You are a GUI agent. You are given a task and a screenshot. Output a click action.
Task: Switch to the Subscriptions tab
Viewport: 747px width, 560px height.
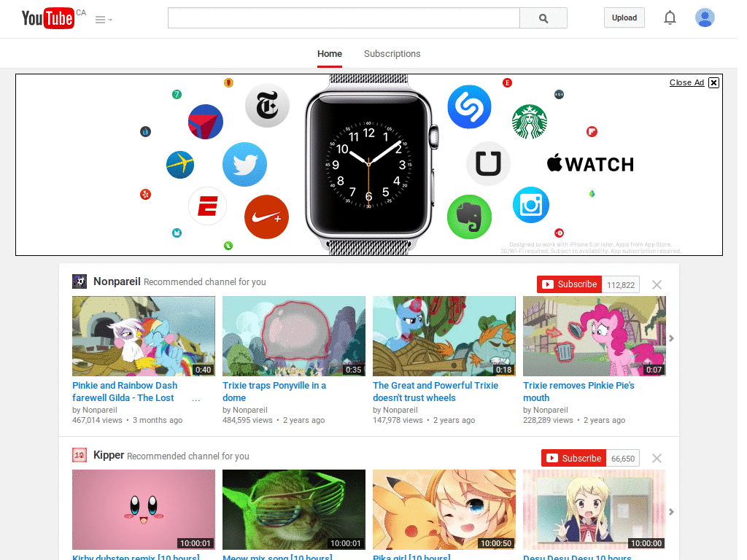(392, 54)
